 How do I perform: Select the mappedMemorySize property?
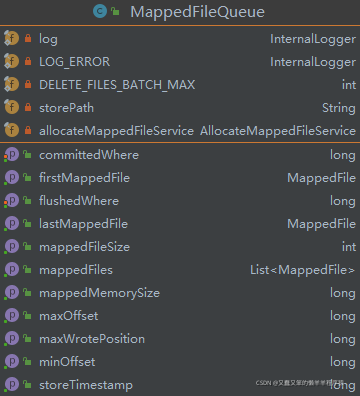pyautogui.click(x=180, y=292)
